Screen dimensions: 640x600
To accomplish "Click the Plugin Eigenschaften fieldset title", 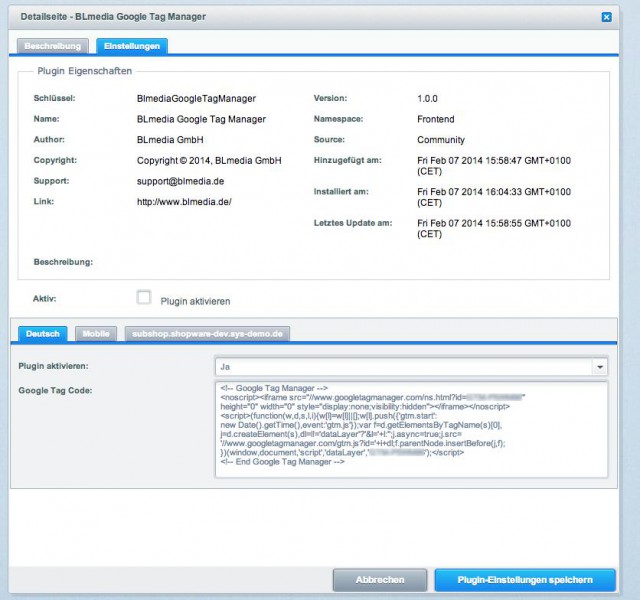I will [x=85, y=71].
